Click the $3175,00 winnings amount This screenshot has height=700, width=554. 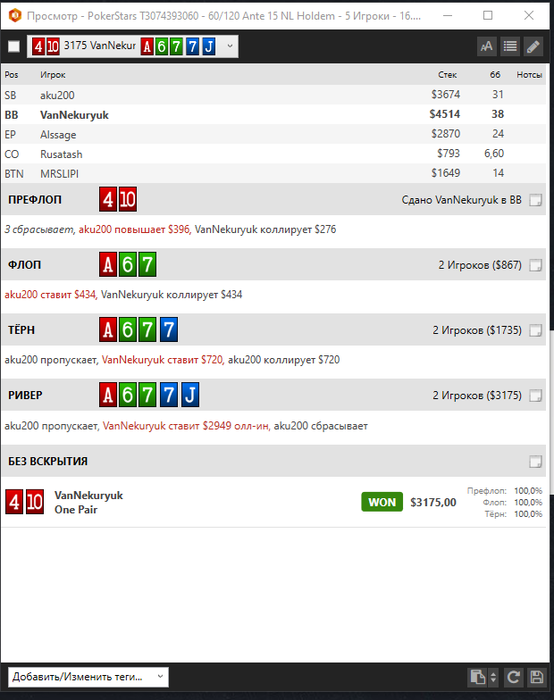pyautogui.click(x=433, y=503)
